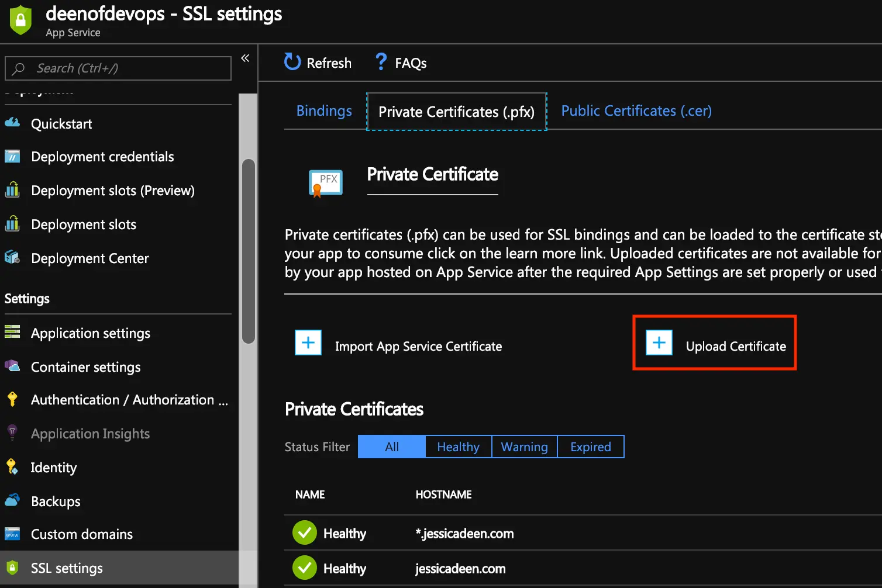This screenshot has width=882, height=588.
Task: Open Deployment Center via its sidebar icon
Action: coord(12,258)
